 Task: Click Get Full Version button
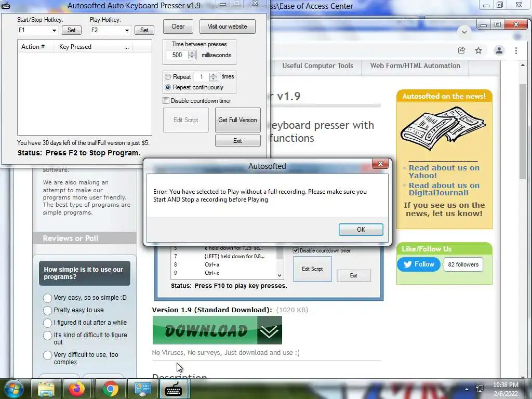[238, 120]
